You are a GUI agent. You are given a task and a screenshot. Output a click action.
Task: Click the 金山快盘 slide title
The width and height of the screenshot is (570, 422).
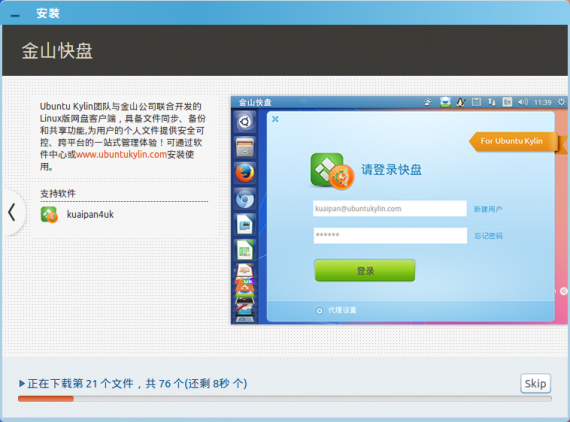(x=57, y=51)
